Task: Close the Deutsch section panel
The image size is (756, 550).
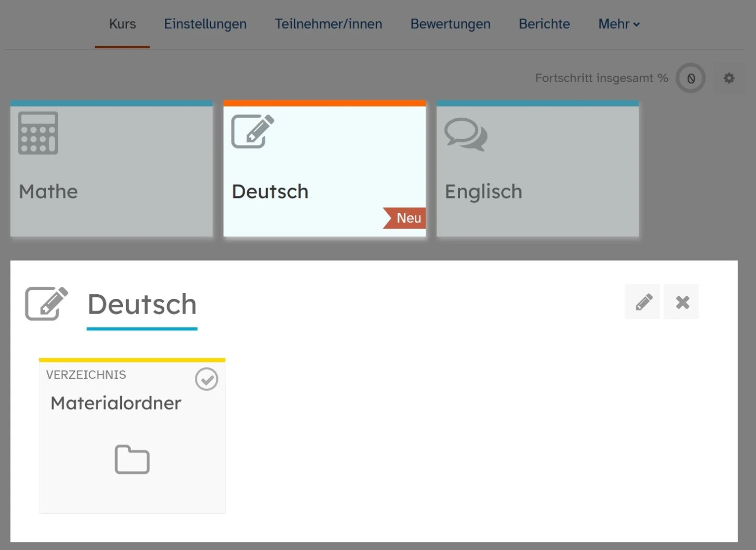Action: coord(681,302)
